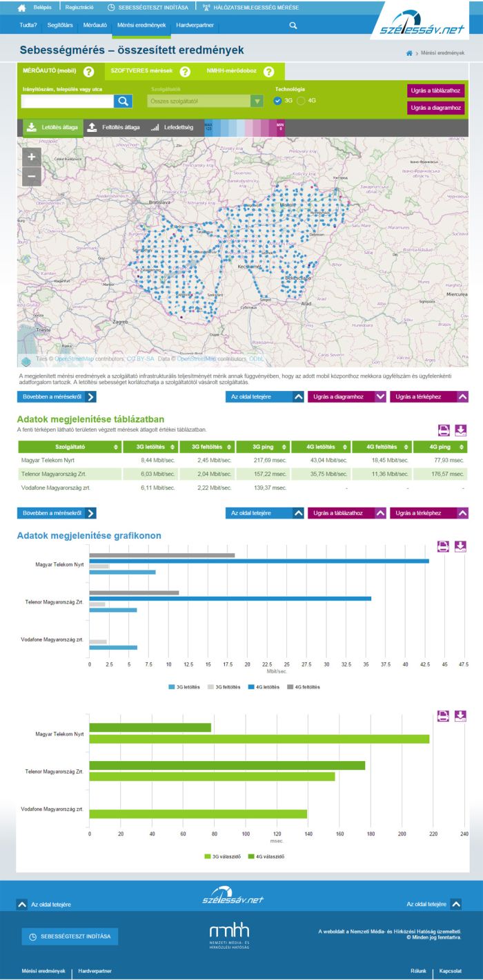Zoom in on the map with the plus button

point(31,157)
